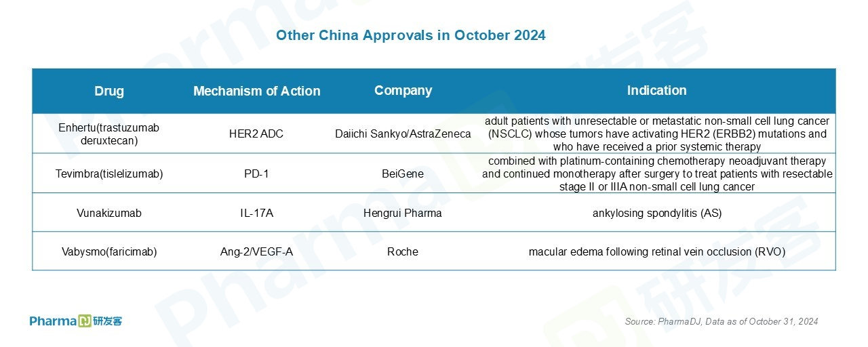Click the 'Roche' company cell
The width and height of the screenshot is (868, 347).
[x=403, y=251]
